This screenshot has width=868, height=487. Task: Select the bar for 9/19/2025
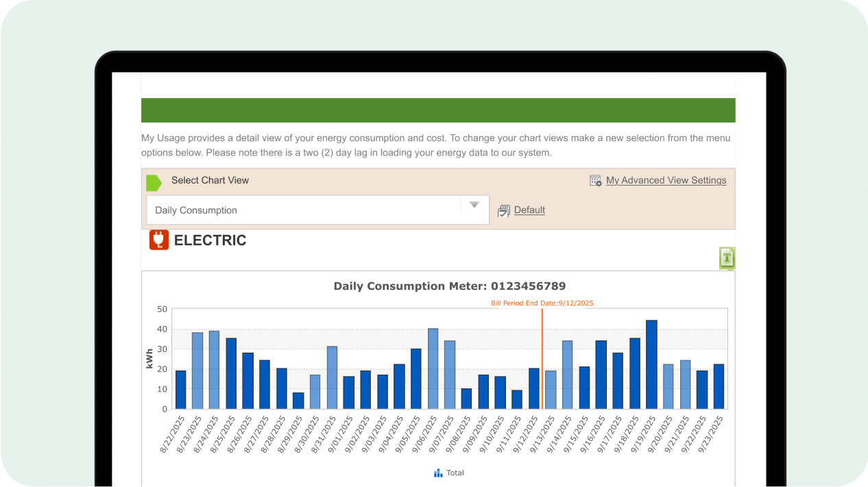tap(651, 364)
